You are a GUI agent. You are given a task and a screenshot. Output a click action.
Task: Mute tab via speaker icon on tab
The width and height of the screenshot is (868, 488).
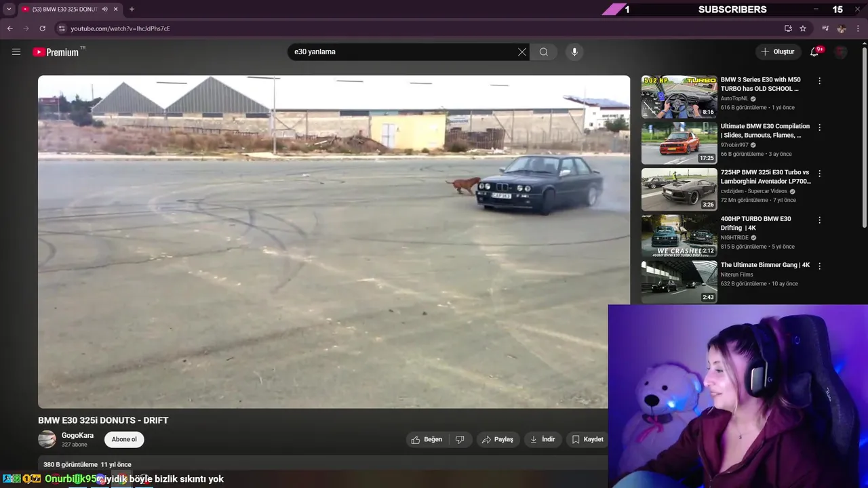click(104, 9)
